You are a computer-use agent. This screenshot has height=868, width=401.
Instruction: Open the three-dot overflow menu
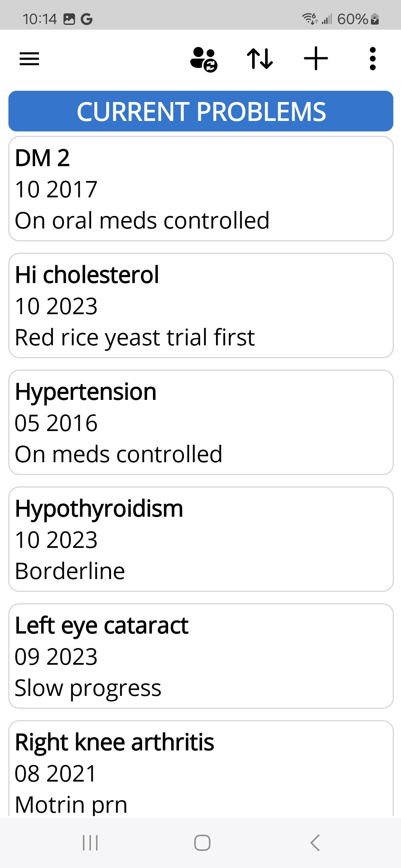(x=373, y=59)
